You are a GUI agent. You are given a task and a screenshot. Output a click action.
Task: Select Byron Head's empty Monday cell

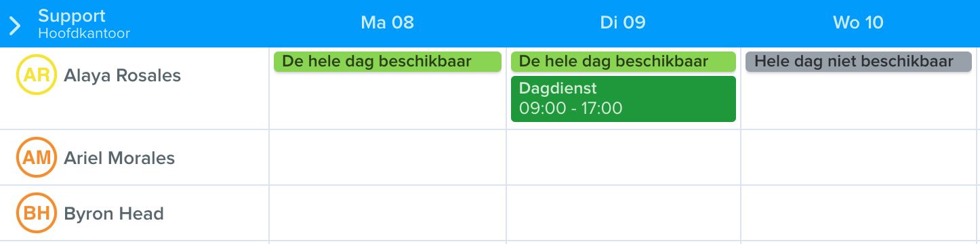(x=388, y=213)
